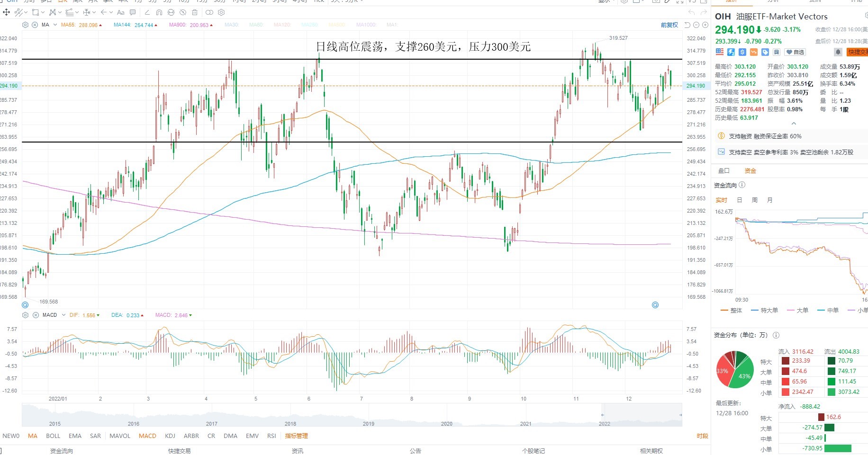Click the timeline overview range bar at 2022
Screen dimensions: 868x455
[x=642, y=415]
